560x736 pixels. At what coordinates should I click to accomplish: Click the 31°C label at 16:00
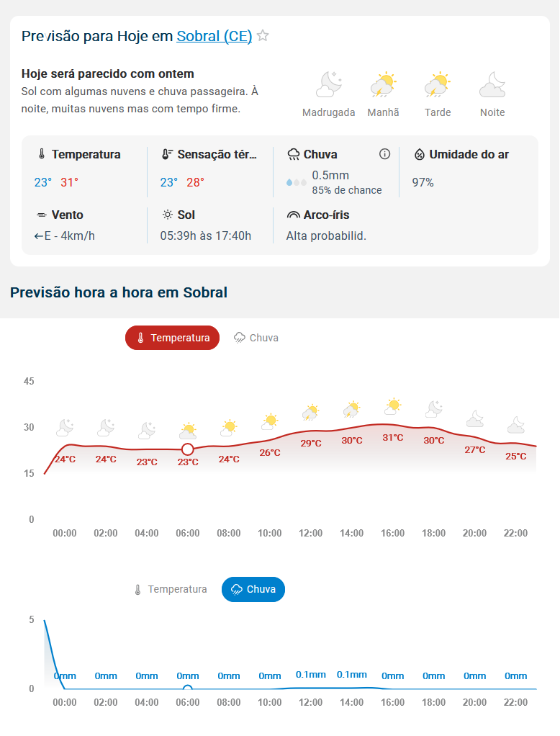392,437
